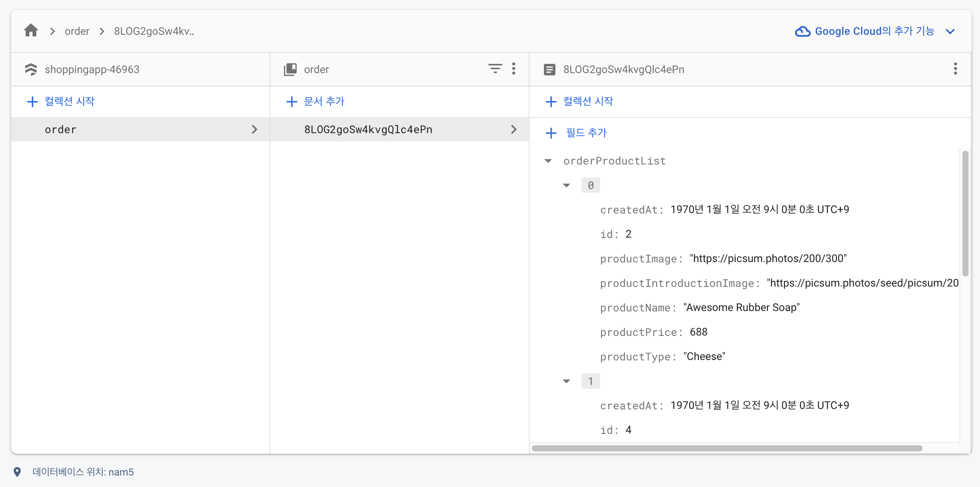The image size is (980, 487).
Task: Click the horizontal scrollbar in document panel
Action: point(727,448)
